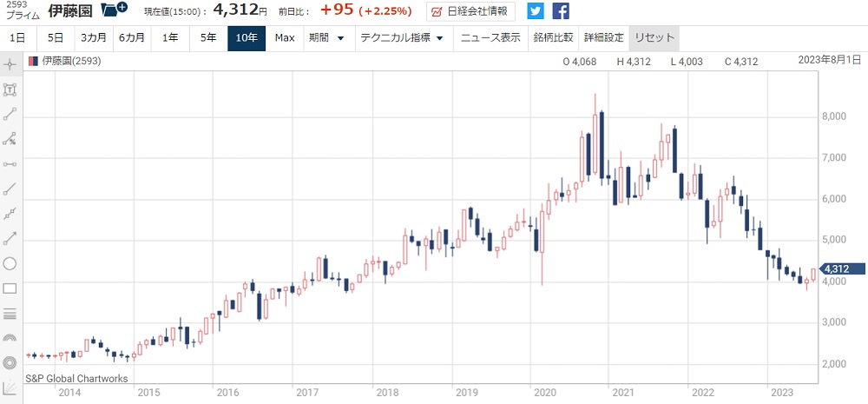Share on Twitter icon
The width and height of the screenshot is (868, 404).
click(536, 10)
